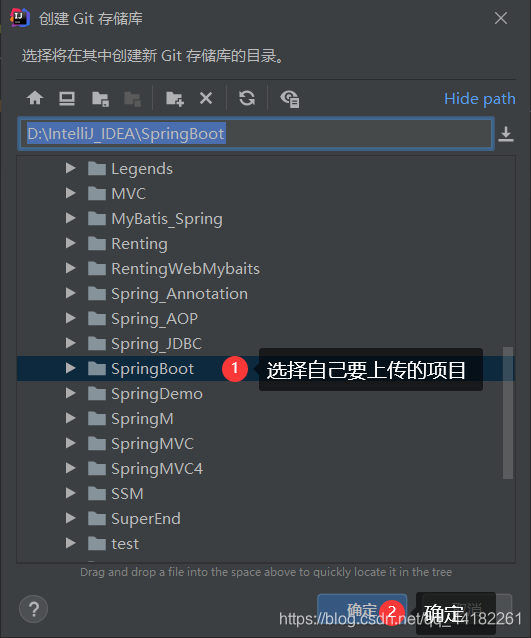
Task: Open the help question mark button
Action: pyautogui.click(x=33, y=609)
